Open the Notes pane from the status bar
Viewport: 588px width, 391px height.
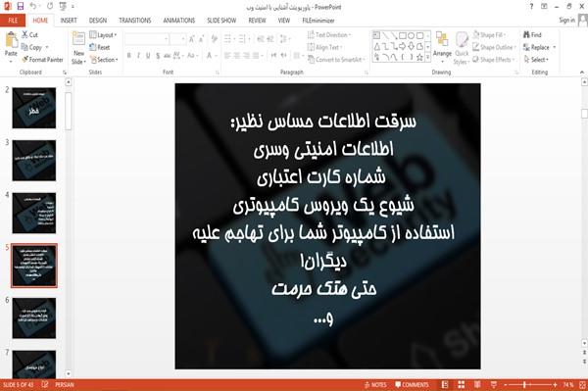pyautogui.click(x=375, y=384)
